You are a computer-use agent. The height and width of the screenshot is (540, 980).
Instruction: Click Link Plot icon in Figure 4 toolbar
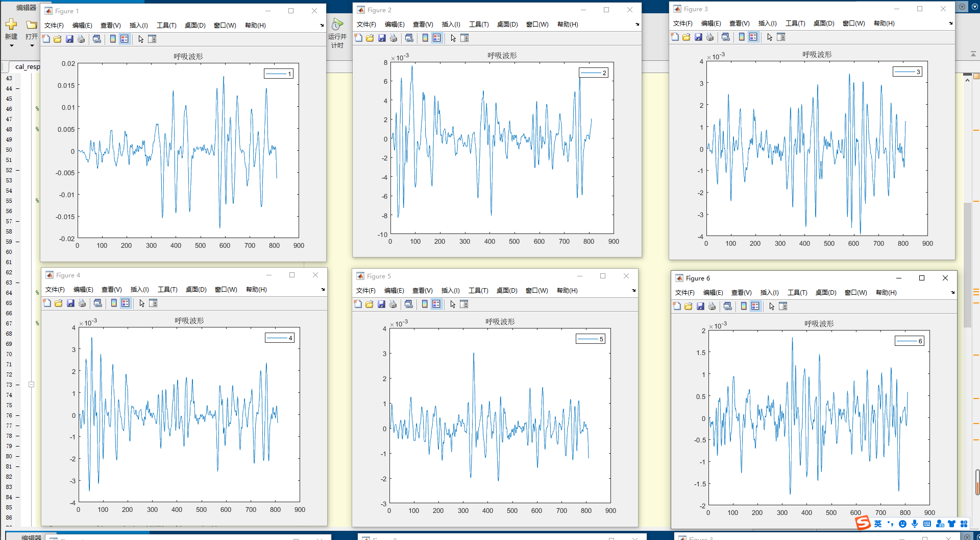click(x=97, y=303)
